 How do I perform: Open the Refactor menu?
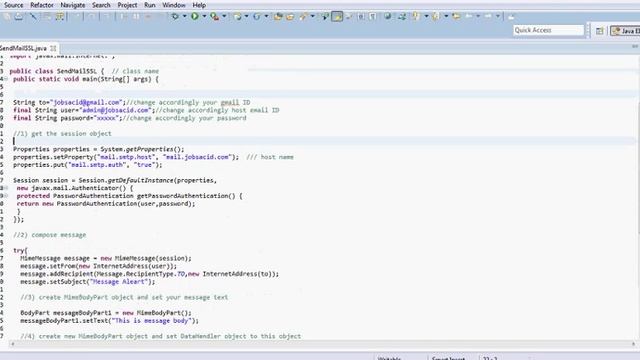(42, 5)
